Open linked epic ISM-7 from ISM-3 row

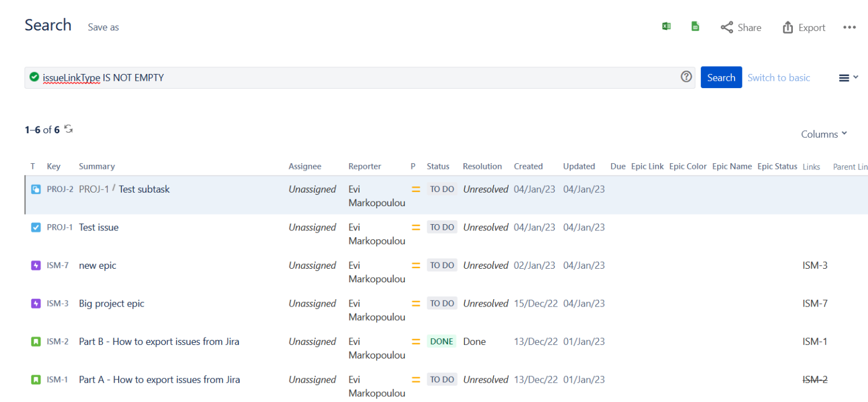click(814, 303)
